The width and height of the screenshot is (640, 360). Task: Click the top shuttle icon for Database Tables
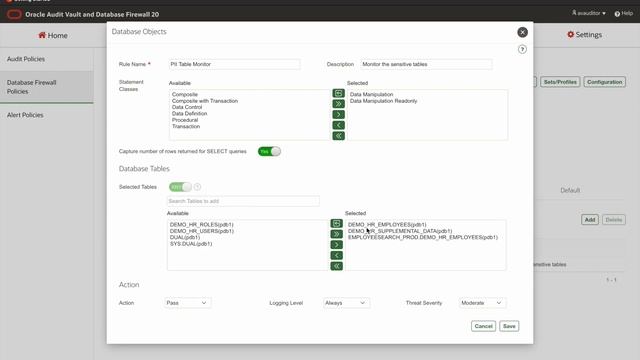(x=336, y=224)
